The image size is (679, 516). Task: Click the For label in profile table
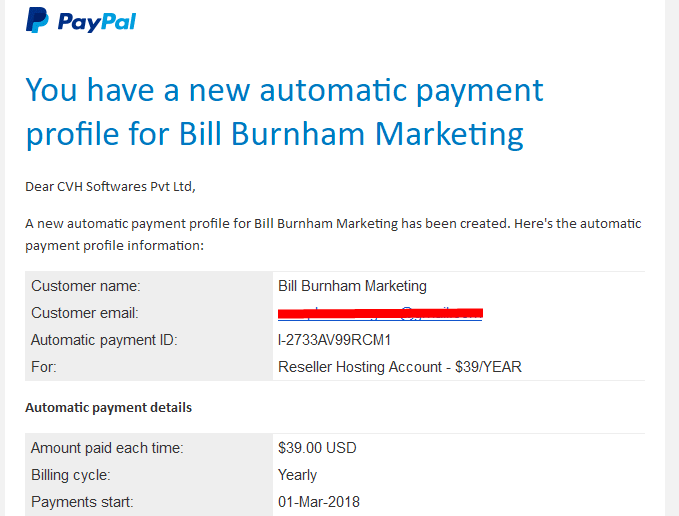(x=44, y=367)
